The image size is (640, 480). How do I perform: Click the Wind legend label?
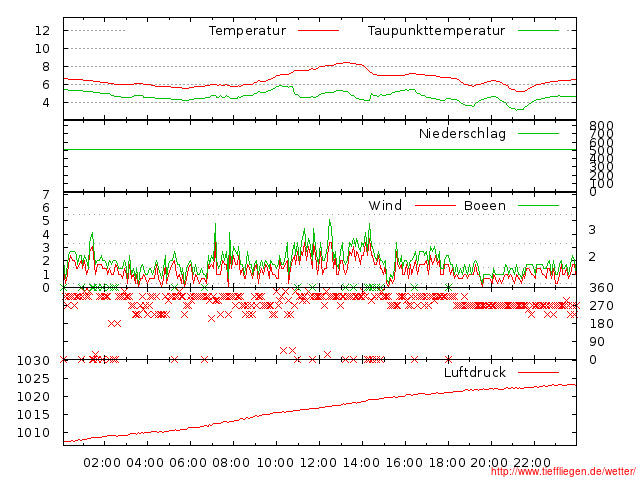click(x=385, y=205)
